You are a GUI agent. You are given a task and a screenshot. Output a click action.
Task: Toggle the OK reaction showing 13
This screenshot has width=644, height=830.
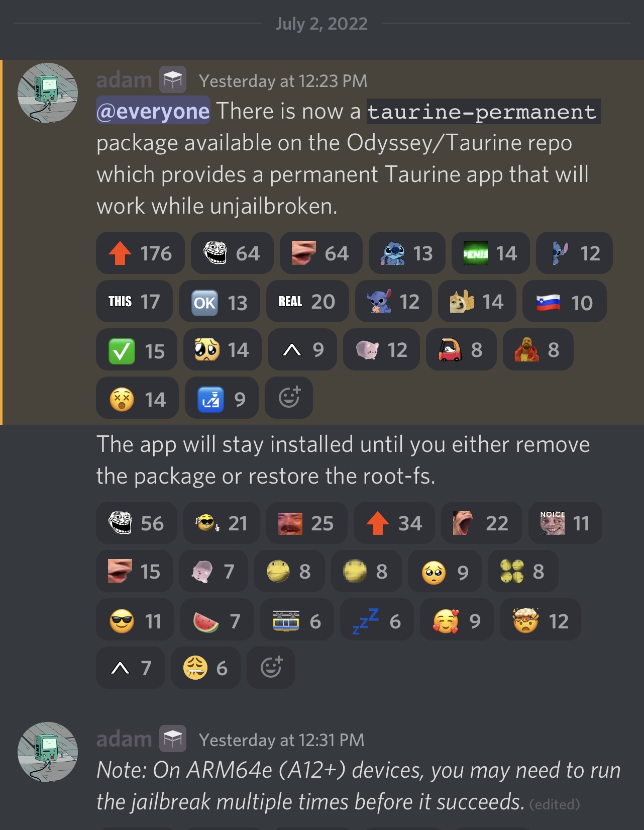pos(220,302)
